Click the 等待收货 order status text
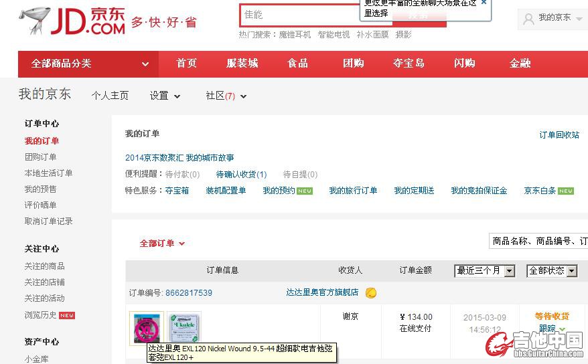The height and width of the screenshot is (364, 588). 552,316
